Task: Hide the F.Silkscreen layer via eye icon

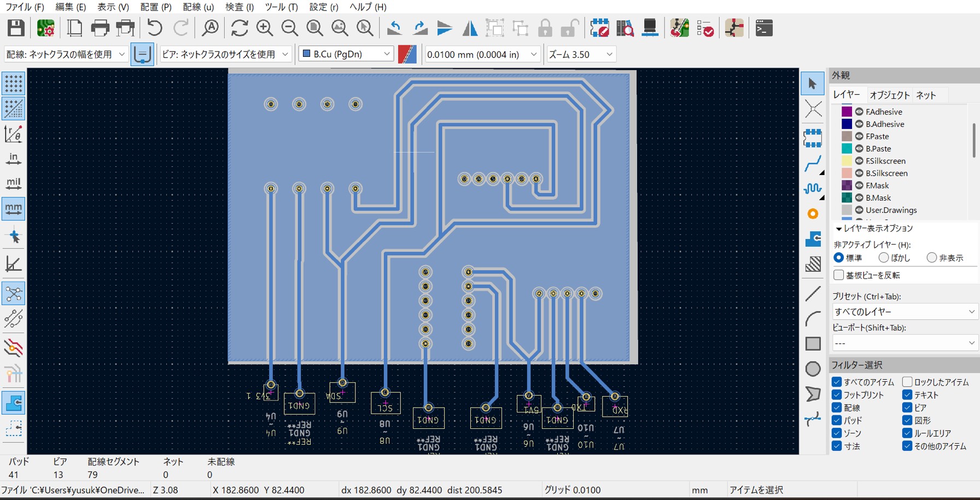Action: point(859,161)
